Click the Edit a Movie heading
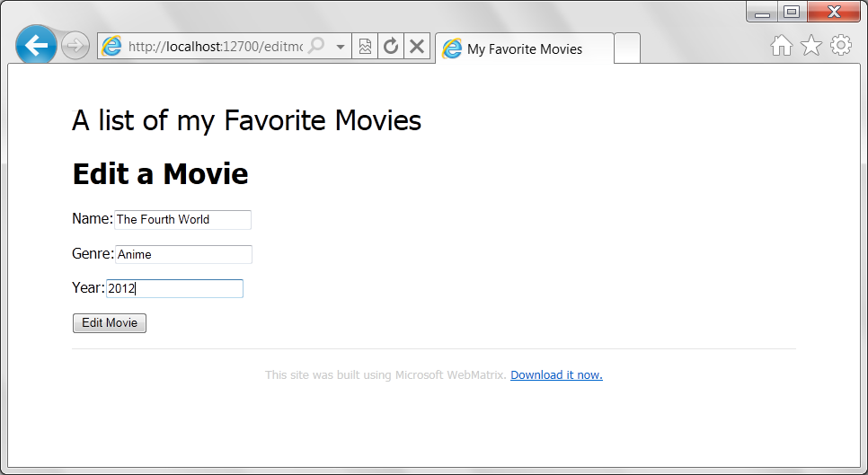868x475 pixels. (161, 173)
